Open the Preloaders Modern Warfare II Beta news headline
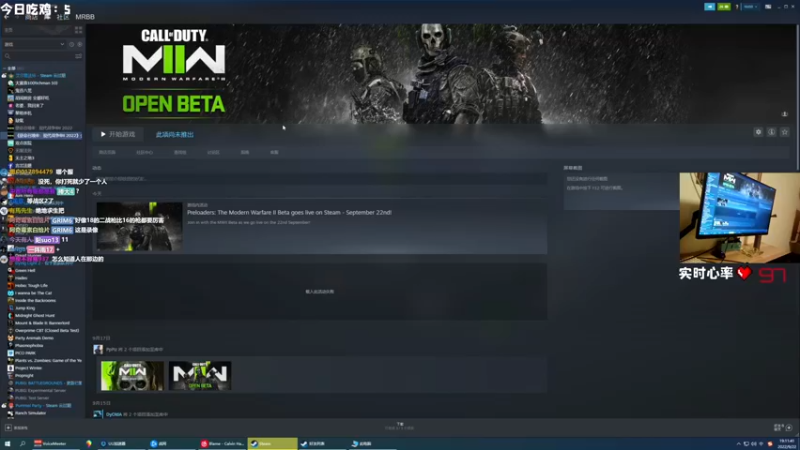The height and width of the screenshot is (450, 800). (289, 212)
